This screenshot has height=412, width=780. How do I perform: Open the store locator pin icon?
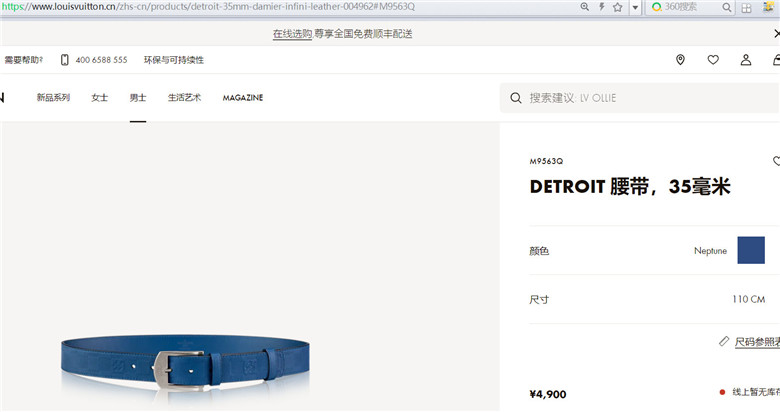[680, 60]
